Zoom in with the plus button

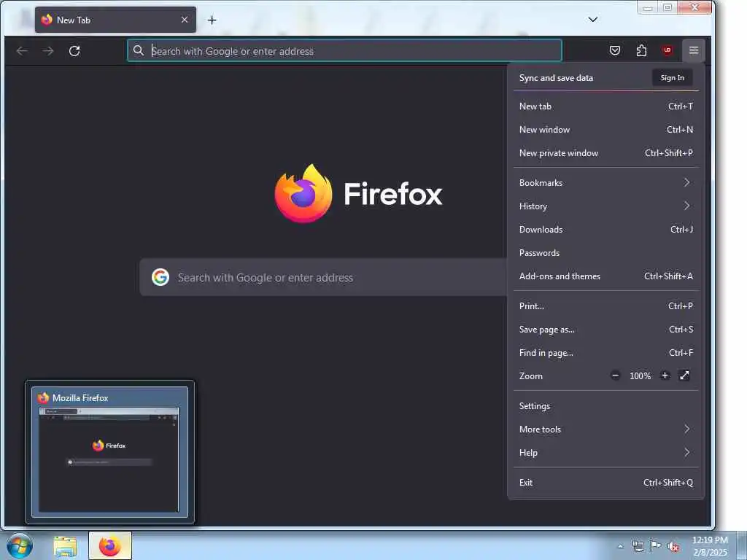click(x=665, y=376)
